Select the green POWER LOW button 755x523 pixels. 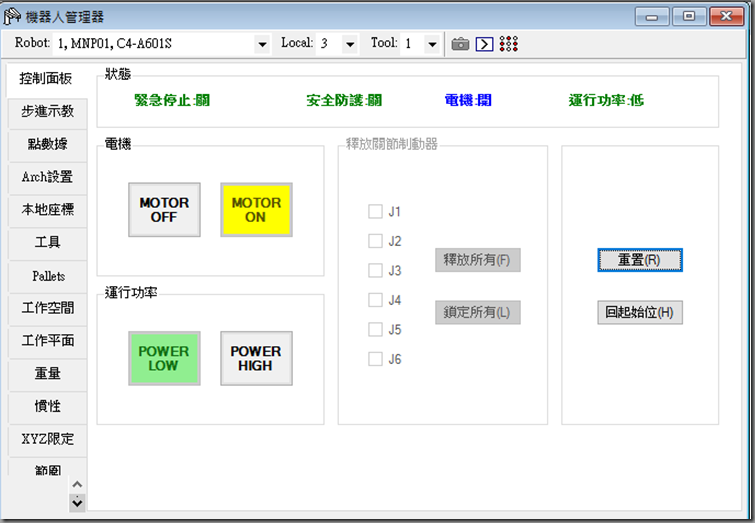tap(164, 358)
